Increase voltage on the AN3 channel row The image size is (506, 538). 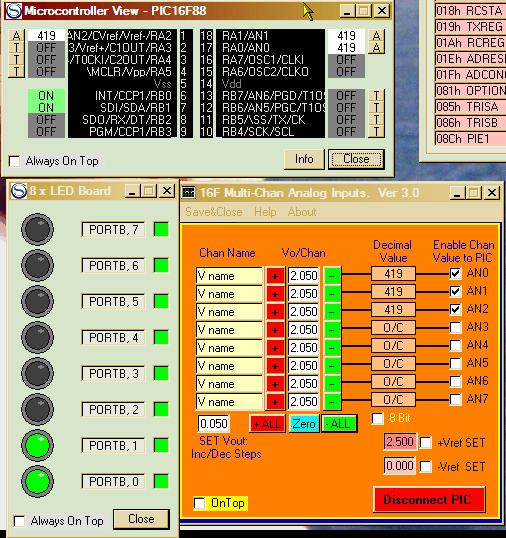pos(275,330)
